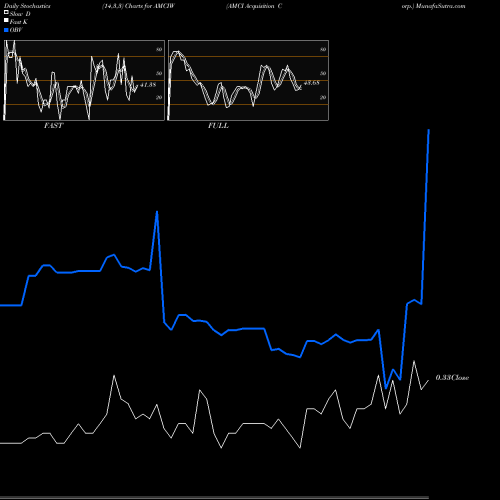Click the 41.38 value in FAST chart
This screenshot has width=500, height=500.
coord(148,85)
